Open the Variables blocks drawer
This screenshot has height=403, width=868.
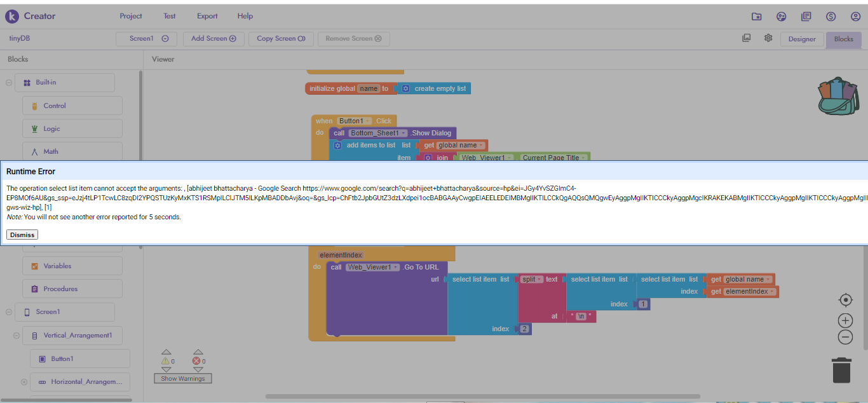click(x=72, y=266)
